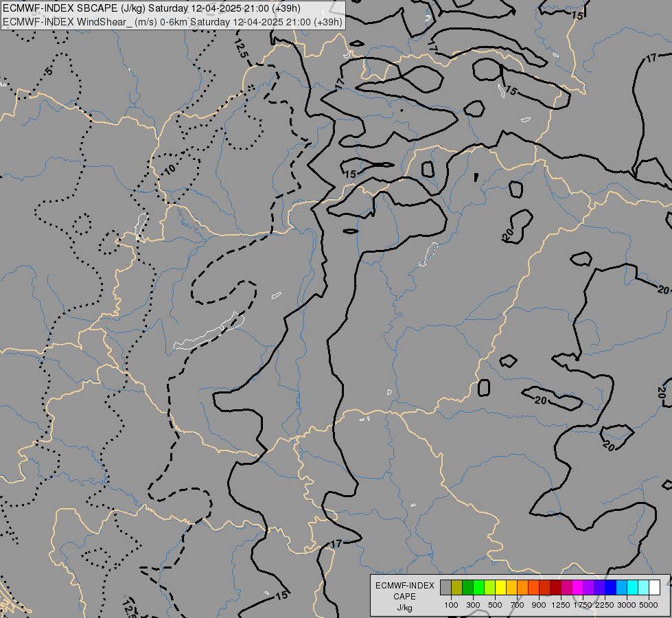672x618 pixels.
Task: Click the SBCAPE title line at top
Action: [152, 8]
